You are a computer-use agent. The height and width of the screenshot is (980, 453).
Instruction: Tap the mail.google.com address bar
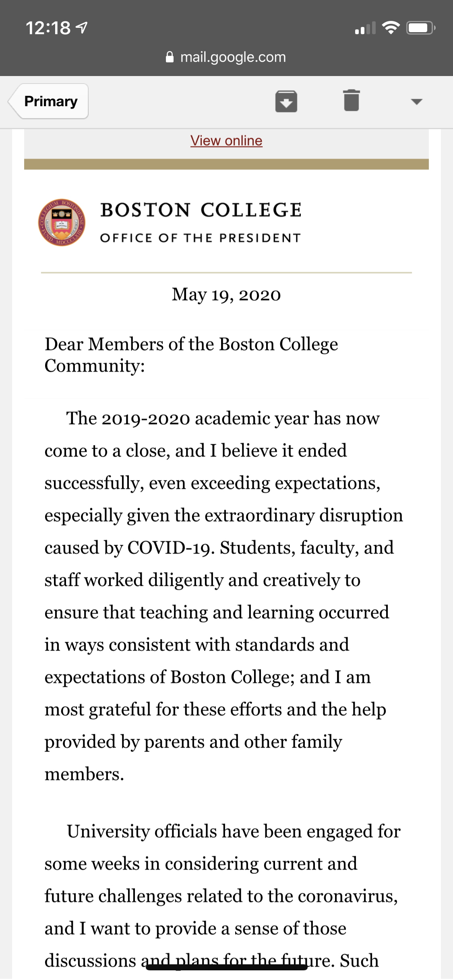(233, 57)
